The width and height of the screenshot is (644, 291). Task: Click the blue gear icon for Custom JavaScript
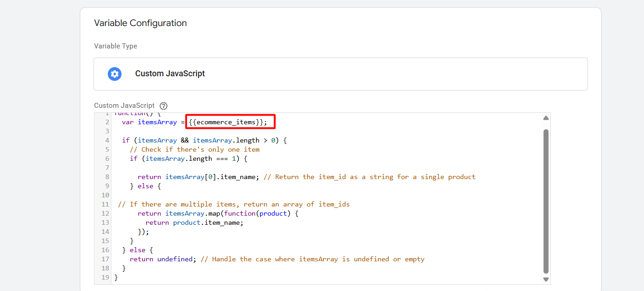click(x=115, y=74)
